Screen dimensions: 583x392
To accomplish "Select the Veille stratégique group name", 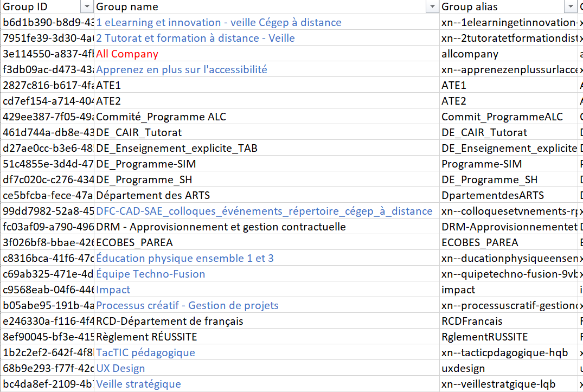I will click(138, 384).
